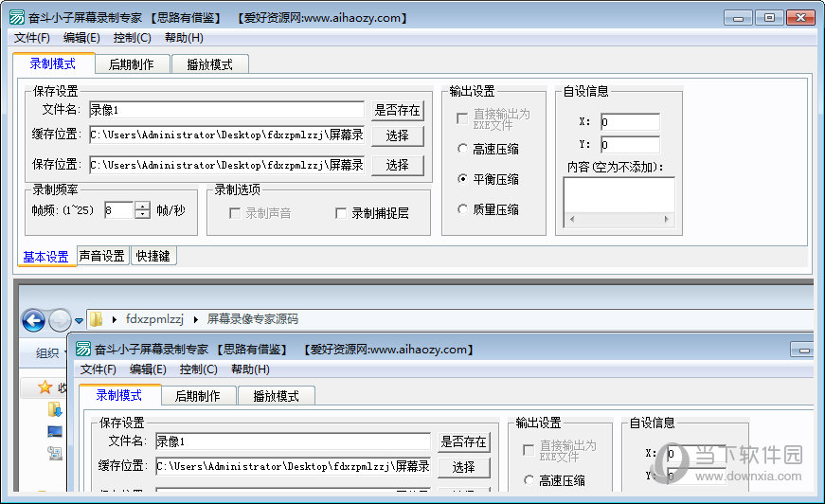825x504 pixels.
Task: Increase frame rate with up spinner
Action: [142, 206]
